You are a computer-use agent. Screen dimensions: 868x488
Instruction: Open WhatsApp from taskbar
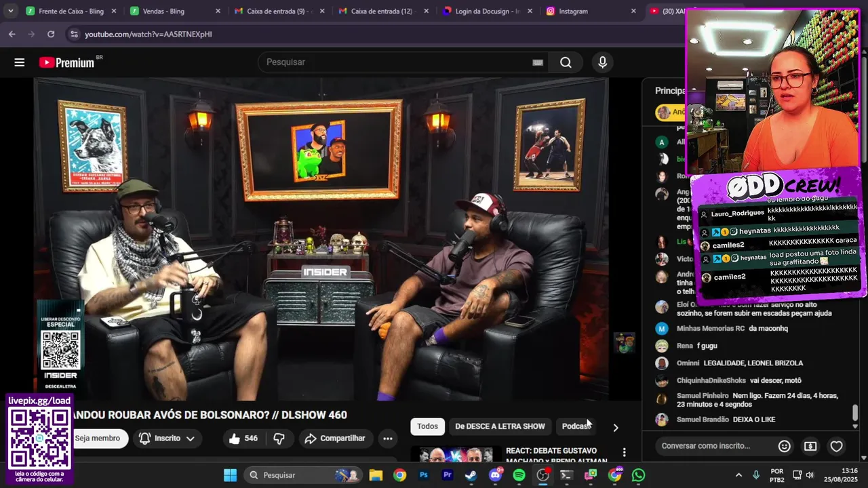pyautogui.click(x=638, y=475)
